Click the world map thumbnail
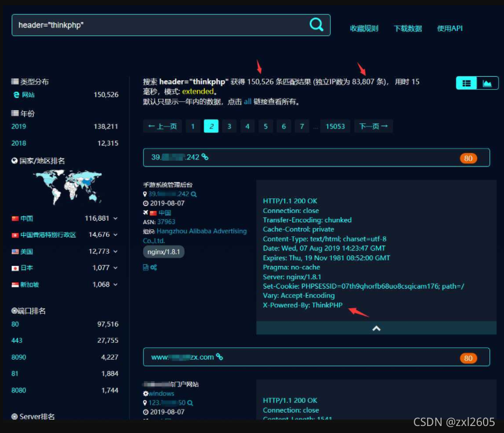504x433 pixels. pyautogui.click(x=68, y=187)
